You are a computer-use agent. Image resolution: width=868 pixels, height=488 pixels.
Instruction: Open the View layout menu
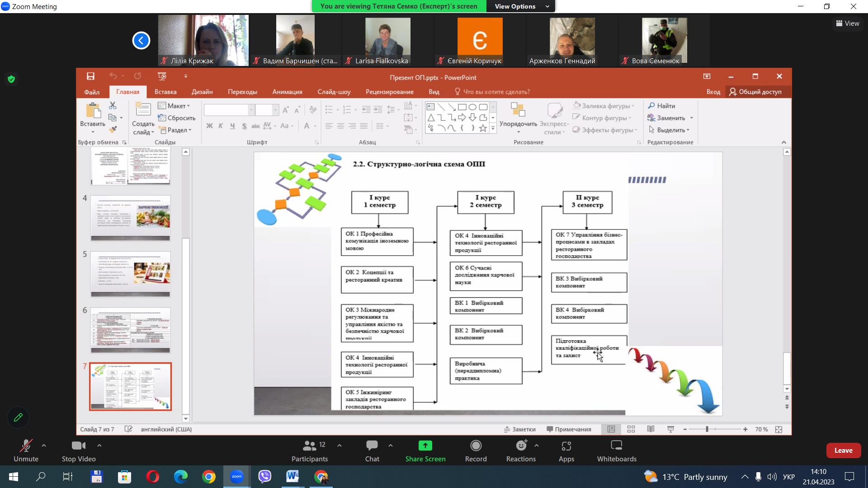click(x=848, y=23)
